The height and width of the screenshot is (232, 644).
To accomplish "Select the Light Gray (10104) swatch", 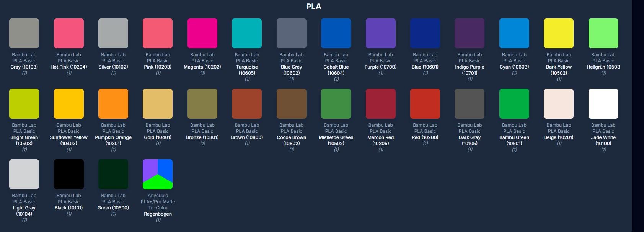I will [x=24, y=174].
